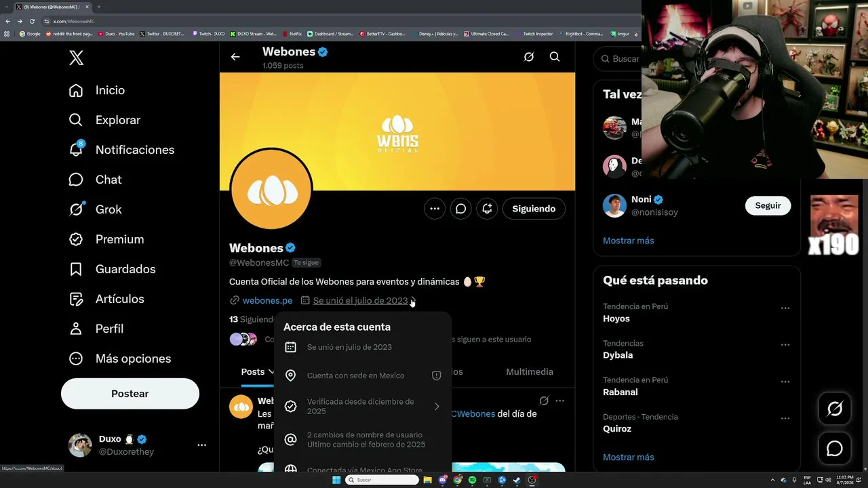Switch to the Multimedia tab
868x488 pixels.
coord(530,371)
